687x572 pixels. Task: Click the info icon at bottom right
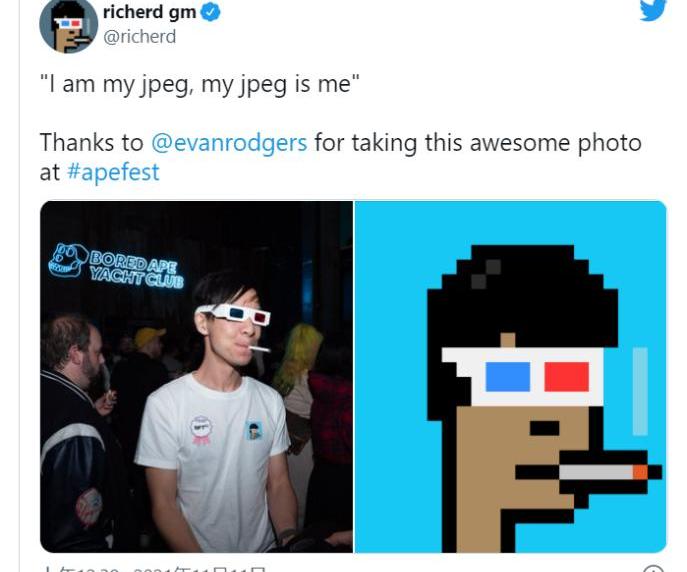(x=654, y=568)
